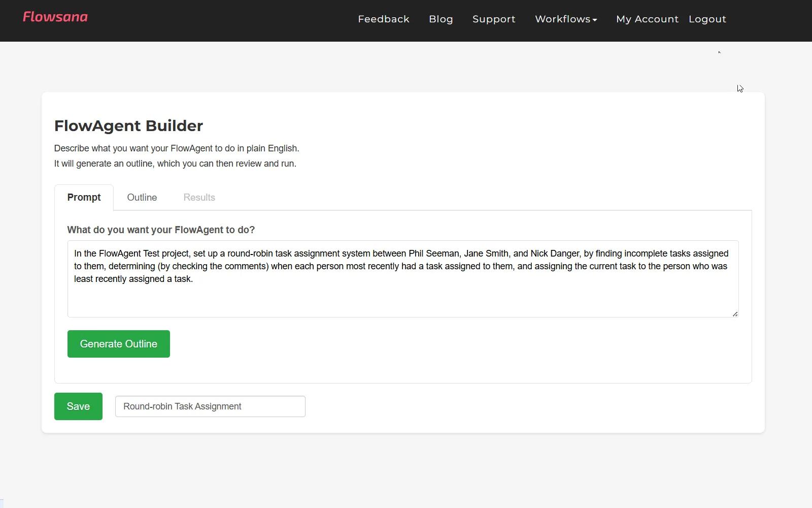This screenshot has height=508, width=812.
Task: Open the Results tab
Action: 199,198
